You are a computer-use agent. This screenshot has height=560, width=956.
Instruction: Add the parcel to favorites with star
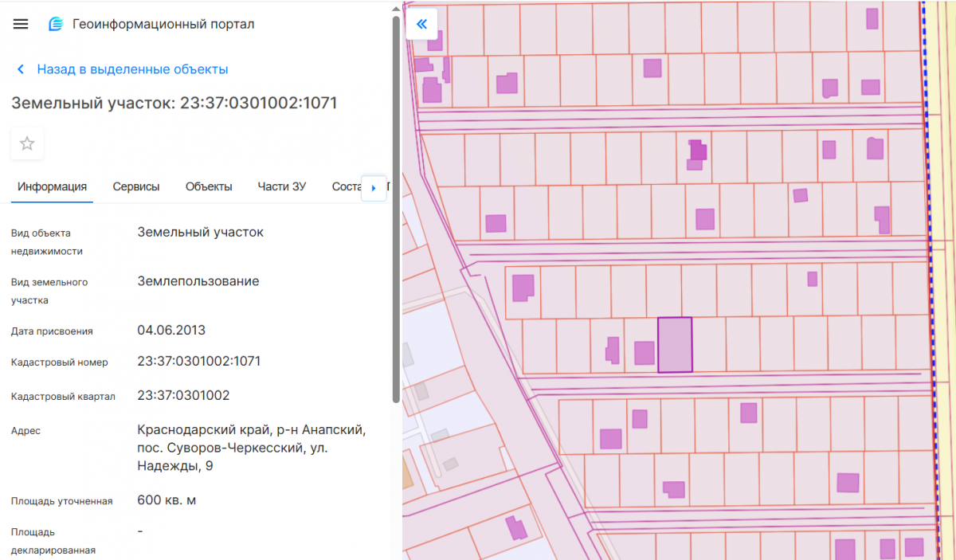pos(27,143)
